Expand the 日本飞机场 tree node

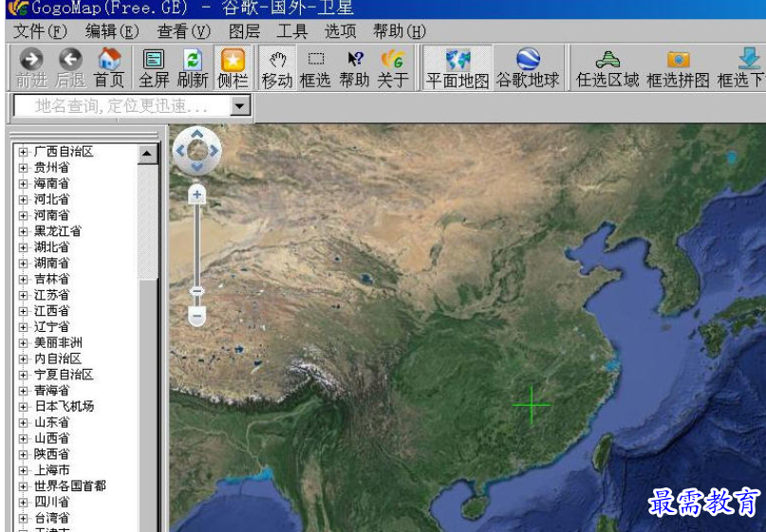click(23, 407)
